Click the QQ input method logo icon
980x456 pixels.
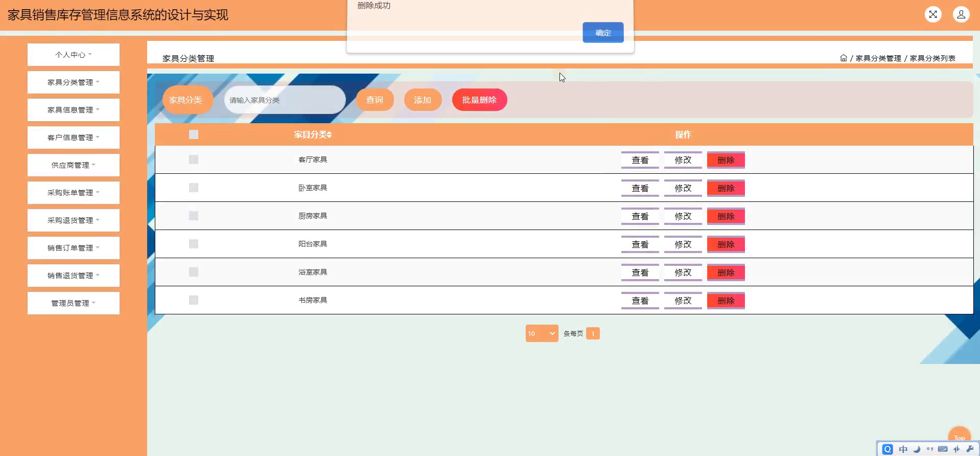point(888,449)
